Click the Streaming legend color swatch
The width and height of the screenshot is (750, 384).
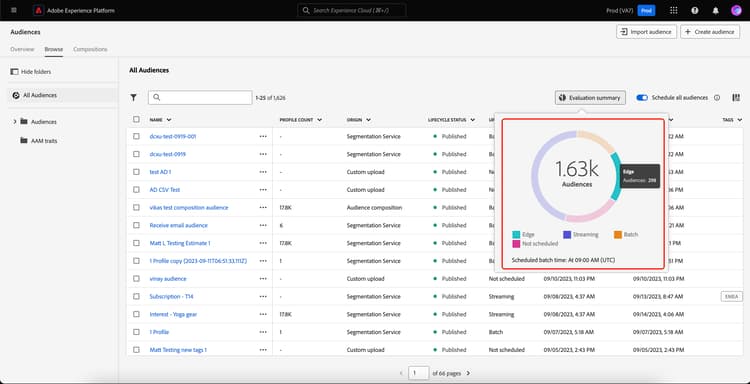point(567,234)
